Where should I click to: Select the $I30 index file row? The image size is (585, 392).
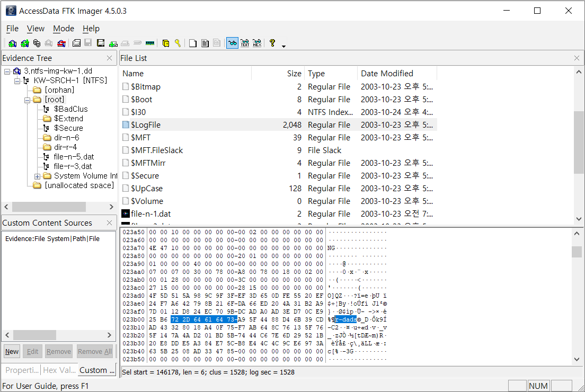coord(278,112)
